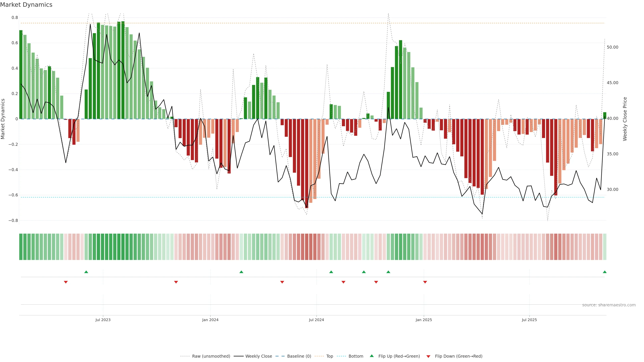Click the earliest red flip-down triangle marker
The width and height of the screenshot is (644, 362).
click(66, 282)
